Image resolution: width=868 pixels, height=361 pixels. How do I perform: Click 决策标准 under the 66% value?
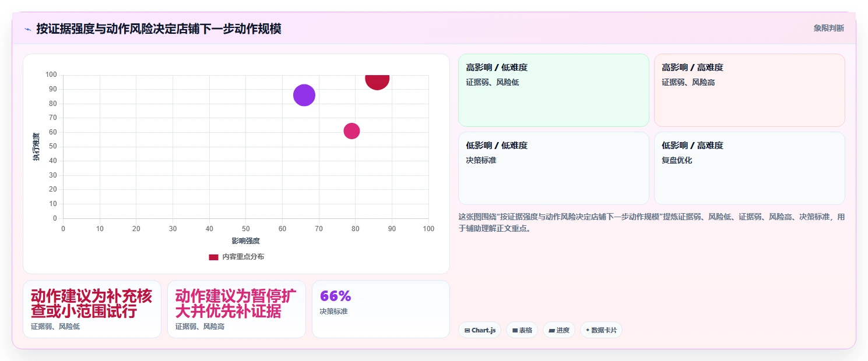pos(333,312)
